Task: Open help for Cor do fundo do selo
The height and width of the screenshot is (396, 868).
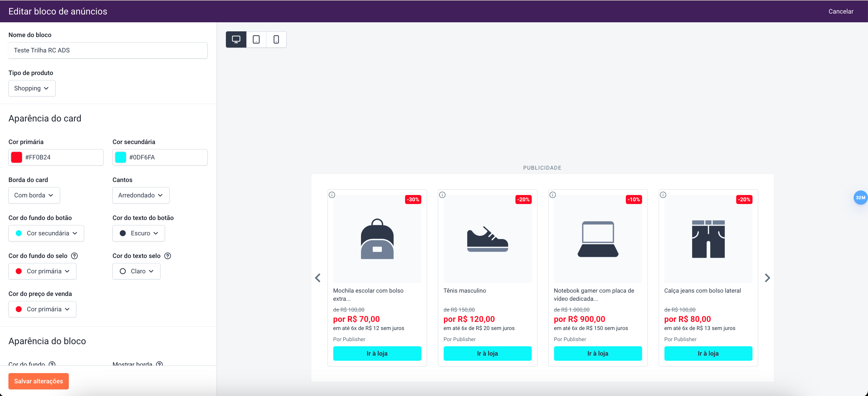Action: (74, 256)
